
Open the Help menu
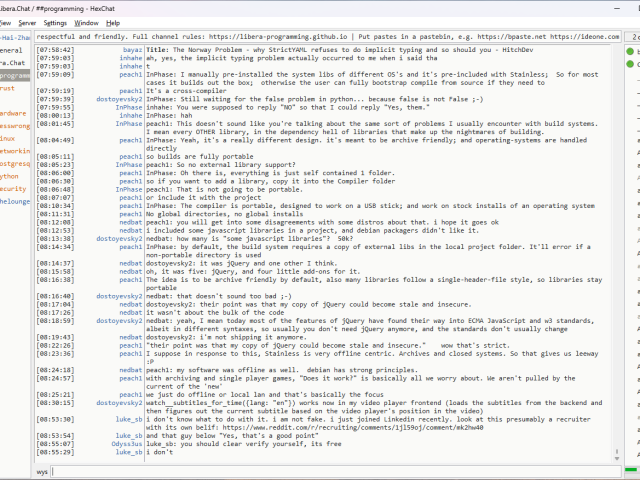113,22
